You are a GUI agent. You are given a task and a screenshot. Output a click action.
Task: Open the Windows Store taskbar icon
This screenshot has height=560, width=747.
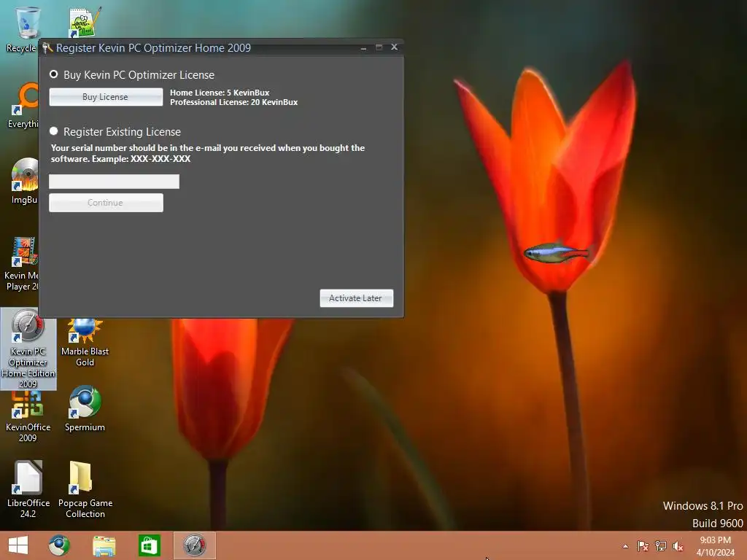click(149, 545)
